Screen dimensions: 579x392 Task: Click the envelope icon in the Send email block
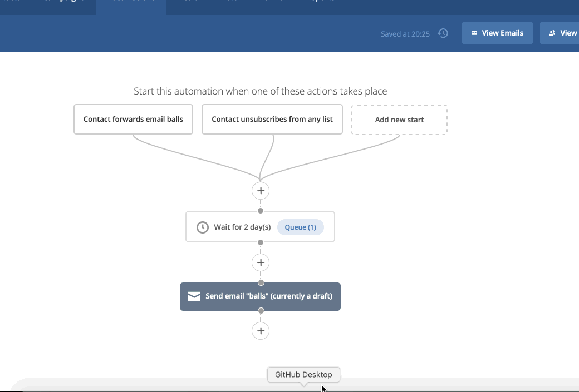click(x=194, y=296)
